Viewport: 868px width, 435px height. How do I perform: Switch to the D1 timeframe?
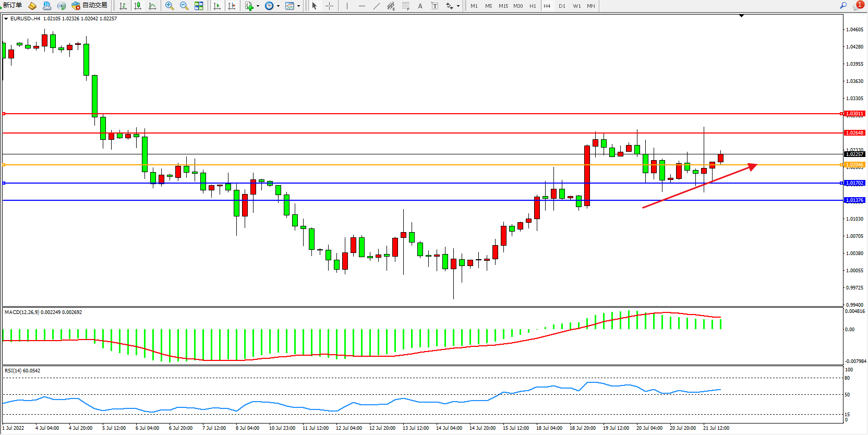click(x=562, y=6)
